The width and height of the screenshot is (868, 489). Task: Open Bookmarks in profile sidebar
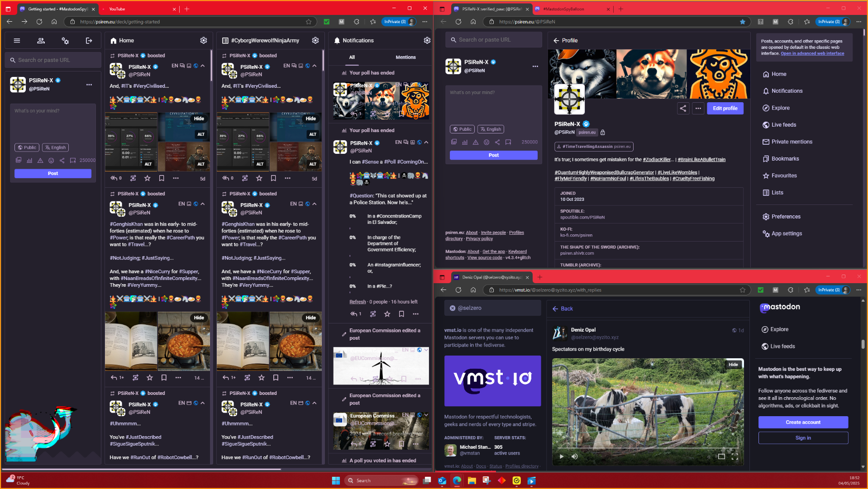point(781,159)
